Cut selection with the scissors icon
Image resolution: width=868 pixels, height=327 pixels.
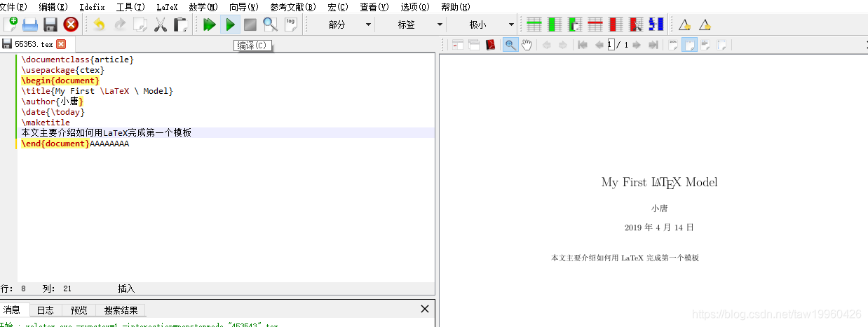[161, 25]
